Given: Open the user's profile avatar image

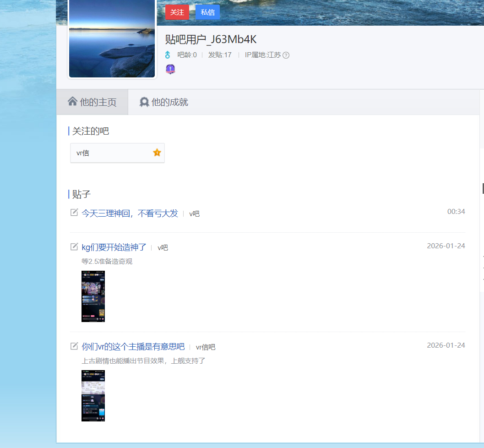Looking at the screenshot, I should pyautogui.click(x=112, y=38).
